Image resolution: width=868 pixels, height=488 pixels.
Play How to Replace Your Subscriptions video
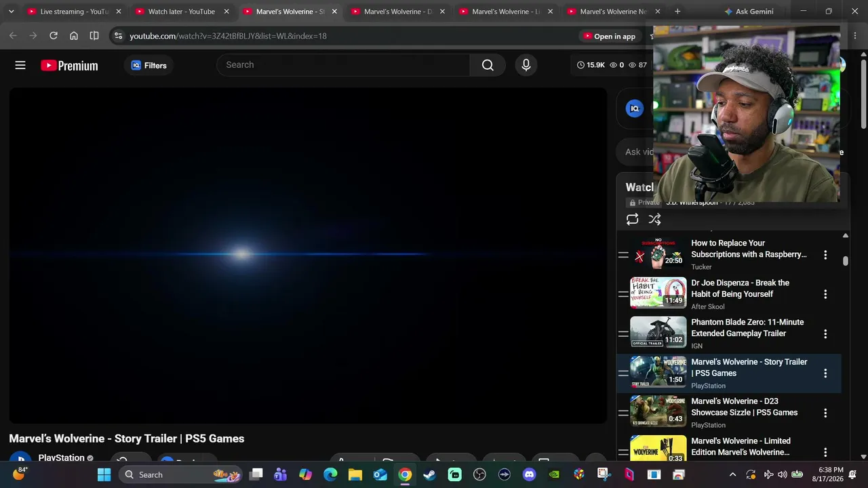pos(749,249)
